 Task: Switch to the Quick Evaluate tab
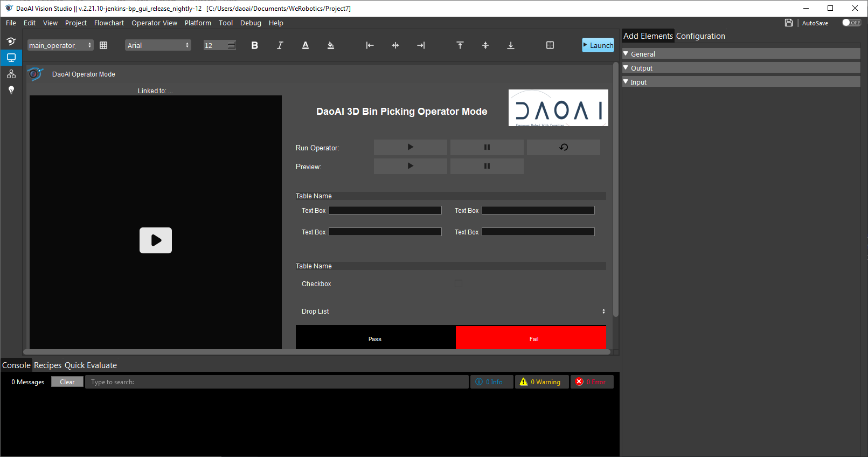[91, 365]
